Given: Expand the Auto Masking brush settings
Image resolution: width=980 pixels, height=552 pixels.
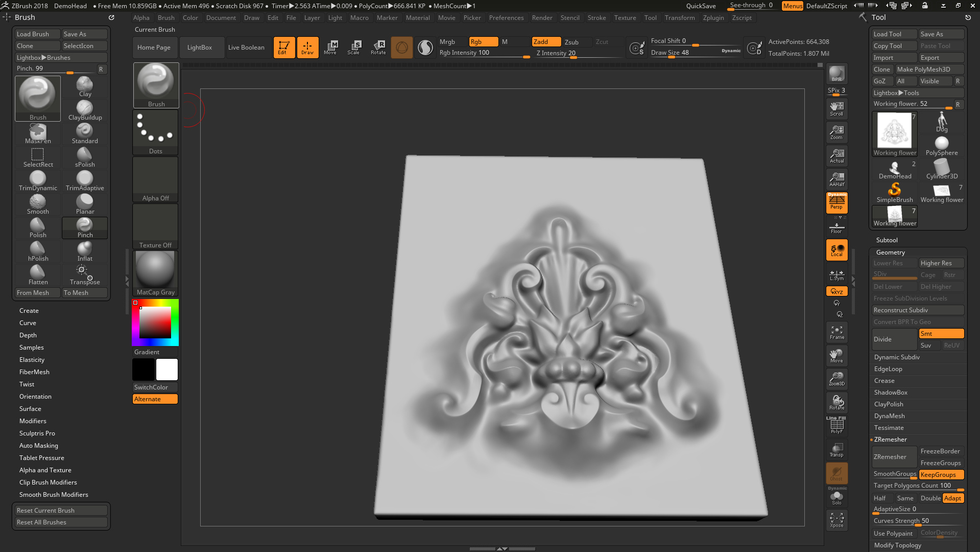Looking at the screenshot, I should [39, 446].
